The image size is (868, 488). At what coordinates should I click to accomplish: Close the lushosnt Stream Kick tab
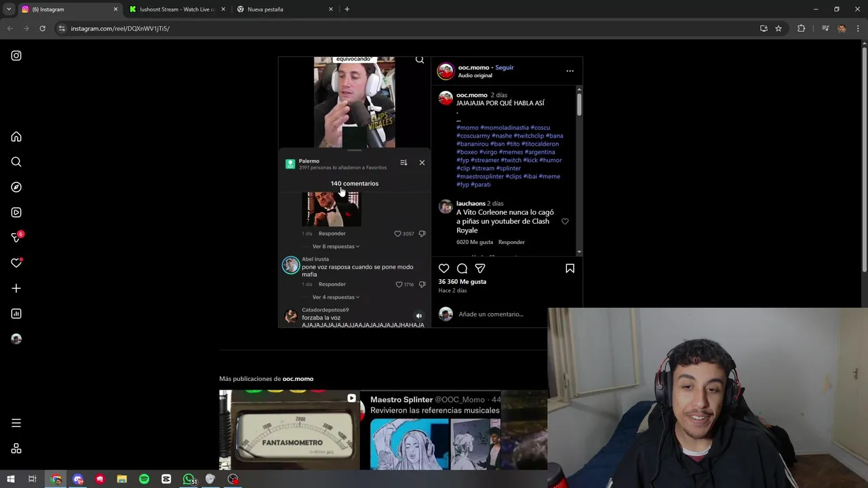tap(223, 9)
